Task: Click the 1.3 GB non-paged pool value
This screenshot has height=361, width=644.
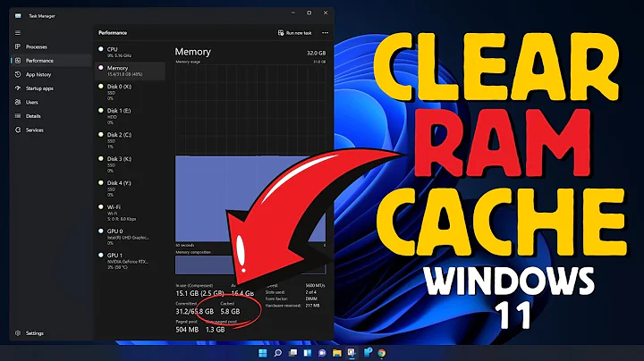Action: pos(216,330)
